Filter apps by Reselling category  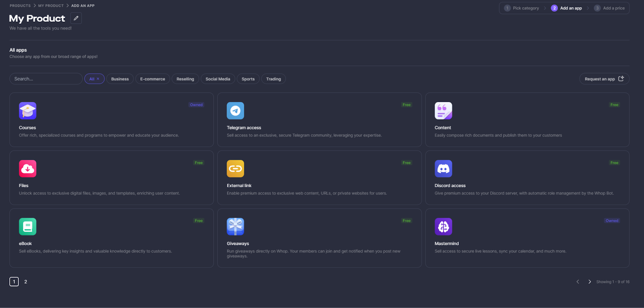tap(185, 79)
